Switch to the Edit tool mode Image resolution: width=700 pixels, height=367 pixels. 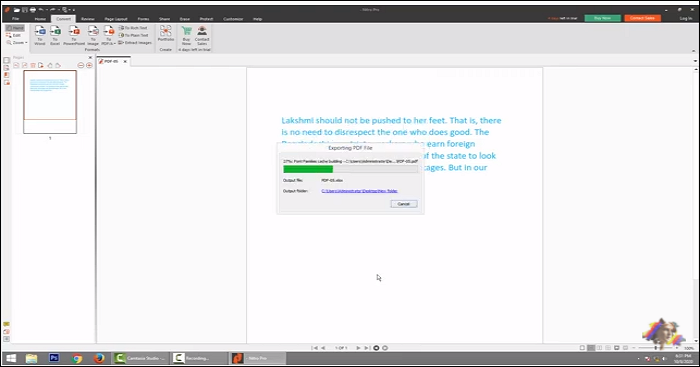[x=14, y=35]
